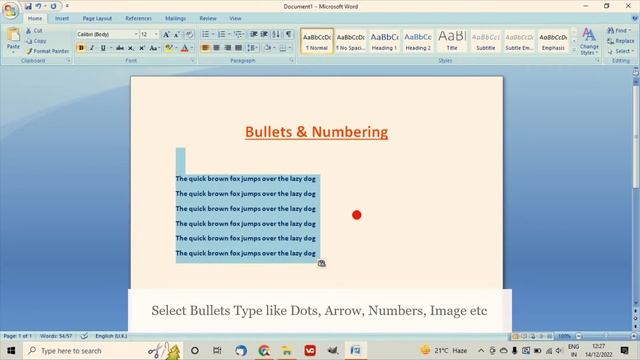This screenshot has width=640, height=360.
Task: Click the Justify alignment icon
Action: [x=238, y=48]
